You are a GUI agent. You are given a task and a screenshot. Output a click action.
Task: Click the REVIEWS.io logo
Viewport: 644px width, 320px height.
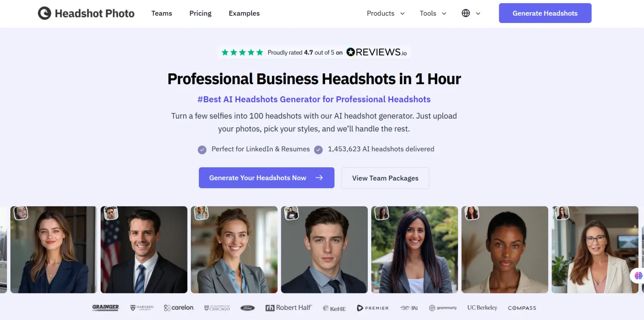377,52
